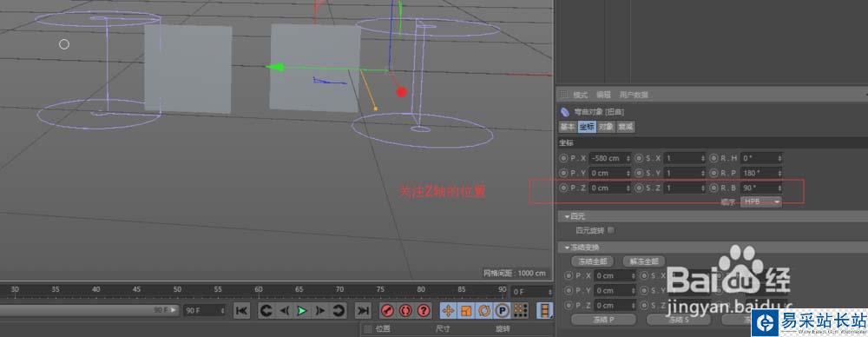Toggle the P.X keyframe circle in 坐标
Viewport: 868px width, 337px height.
(x=563, y=158)
